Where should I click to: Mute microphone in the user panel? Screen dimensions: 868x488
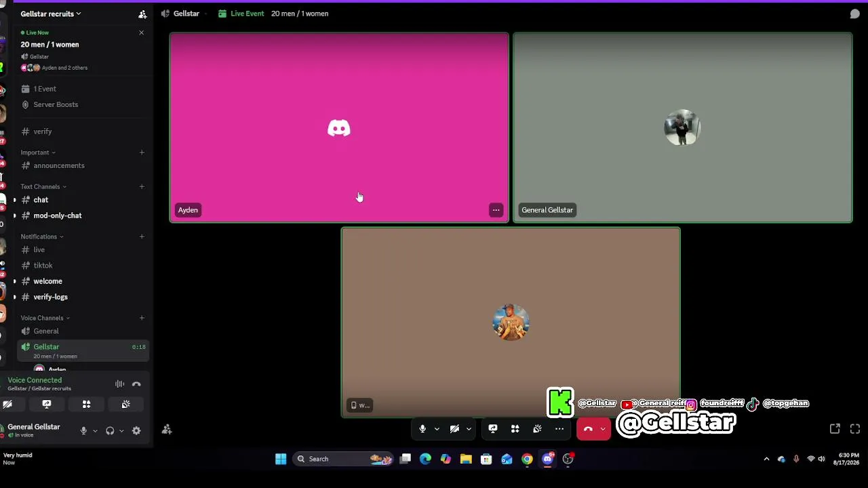click(83, 431)
